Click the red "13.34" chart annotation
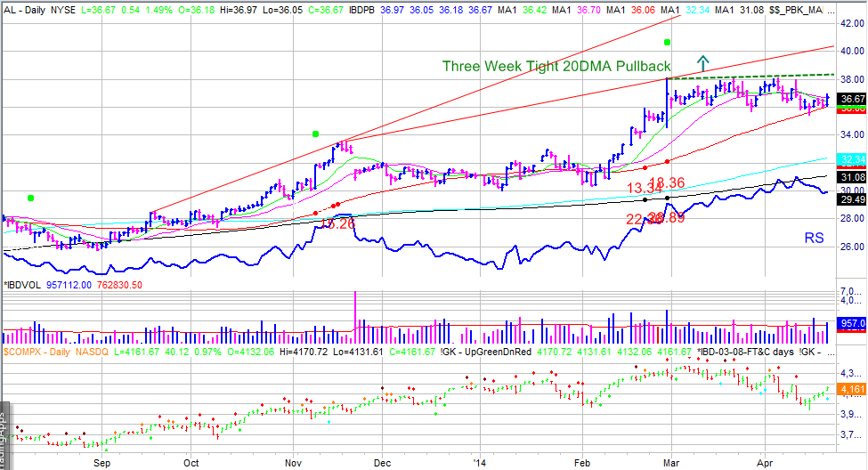Viewport: 868px width, 470px height. (645, 188)
